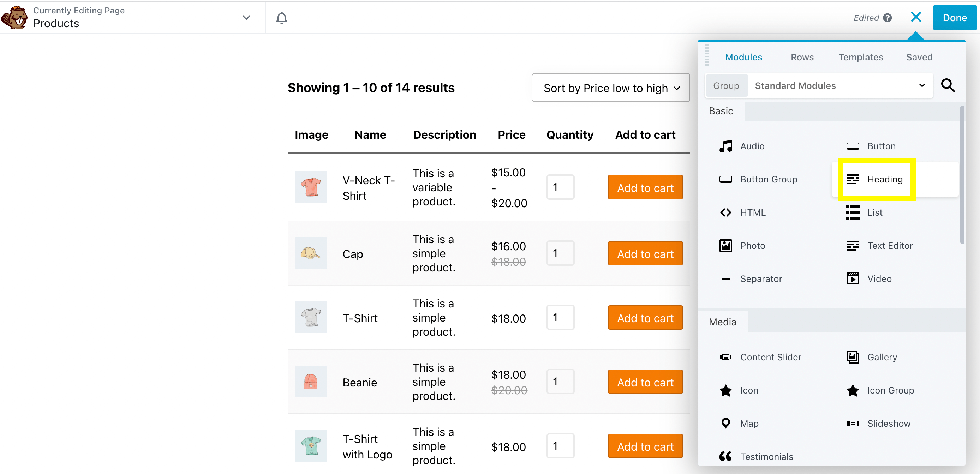
Task: Switch to the Rows tab
Action: (x=802, y=57)
